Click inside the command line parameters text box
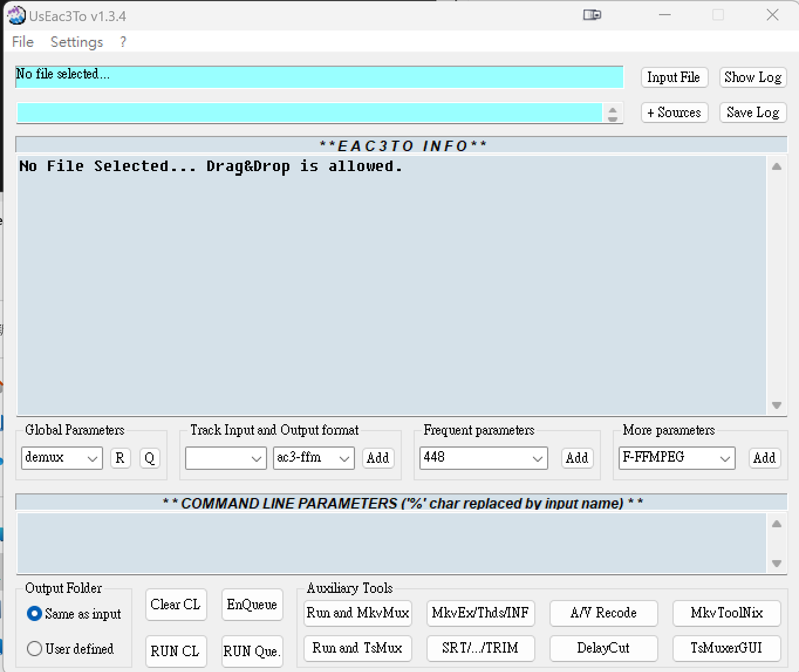Image resolution: width=799 pixels, height=672 pixels. 391,543
